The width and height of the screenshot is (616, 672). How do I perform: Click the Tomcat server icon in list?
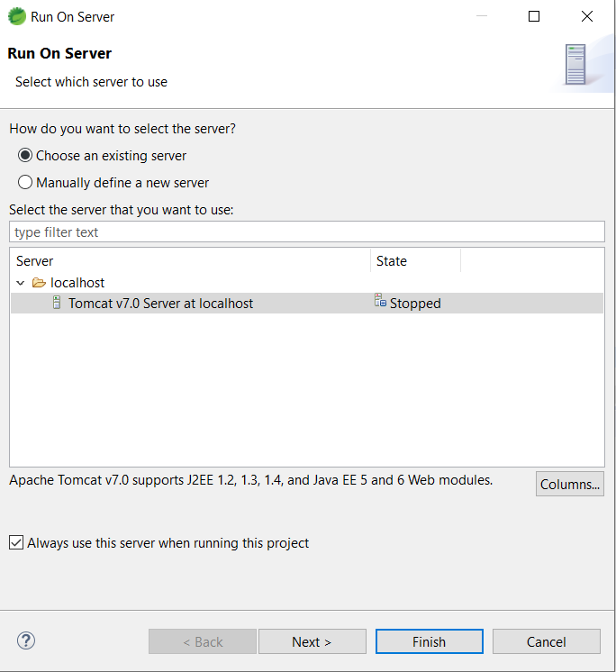click(57, 303)
